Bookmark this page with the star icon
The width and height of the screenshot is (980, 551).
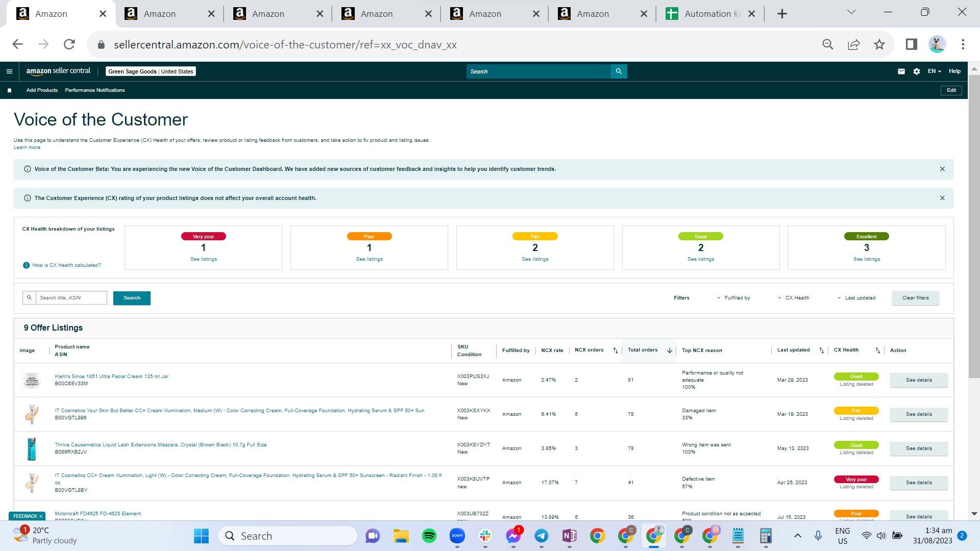pyautogui.click(x=879, y=44)
